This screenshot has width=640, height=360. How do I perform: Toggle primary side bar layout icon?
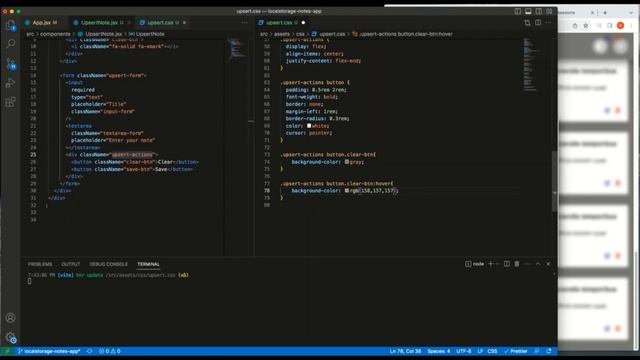[x=518, y=11]
